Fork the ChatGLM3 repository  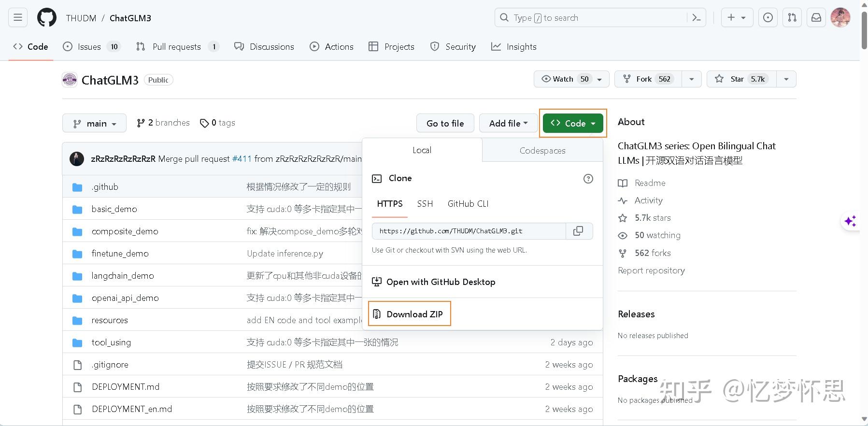[x=648, y=79]
